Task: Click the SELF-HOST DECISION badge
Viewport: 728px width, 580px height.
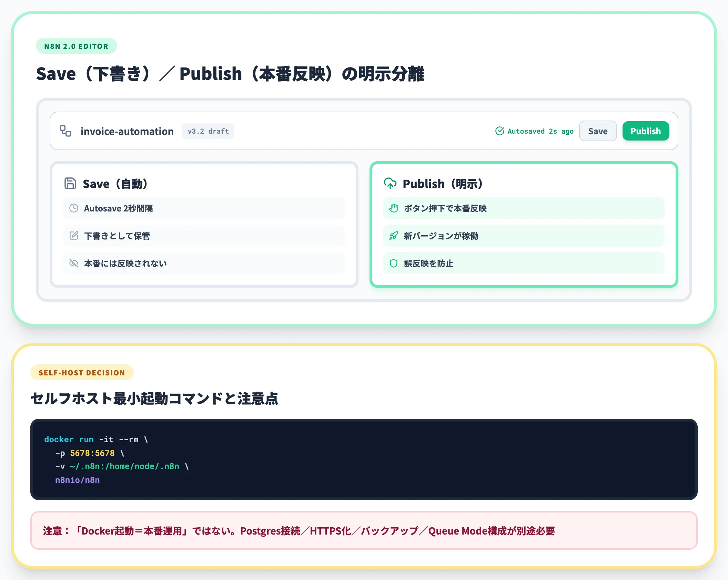Action: (x=82, y=373)
